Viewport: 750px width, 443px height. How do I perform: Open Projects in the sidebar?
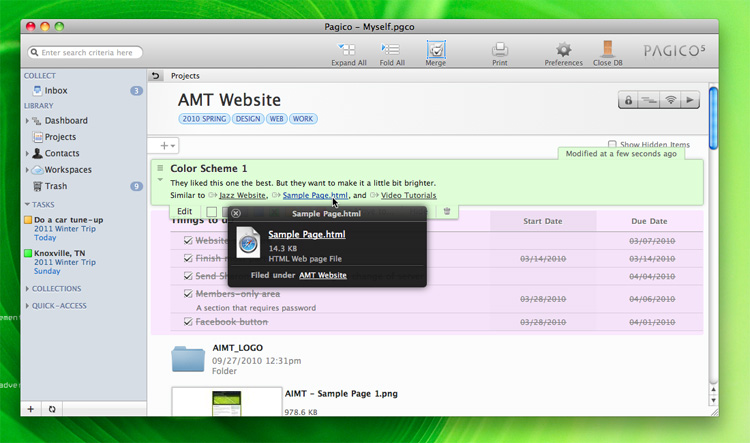(60, 137)
